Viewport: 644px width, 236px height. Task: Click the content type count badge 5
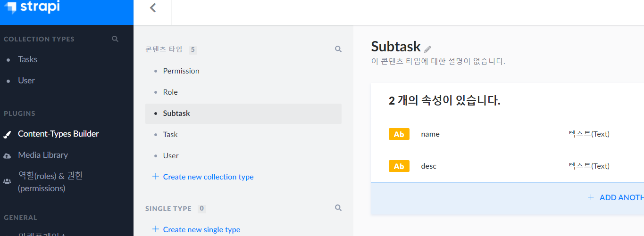click(x=193, y=50)
